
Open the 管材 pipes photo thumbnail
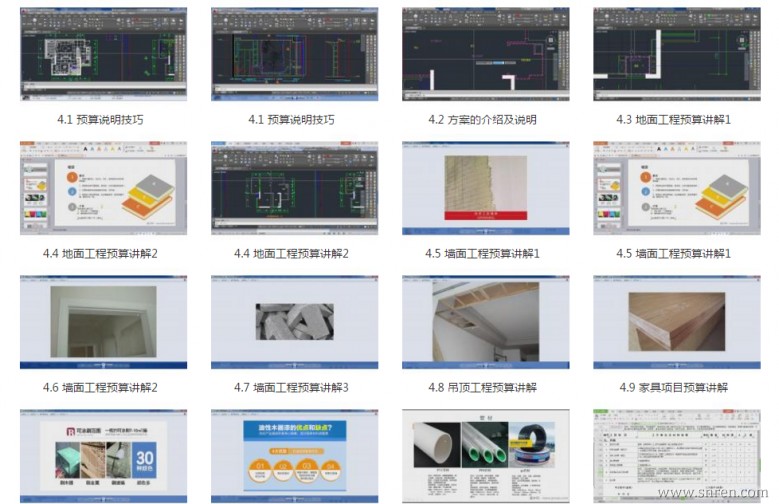tap(486, 456)
